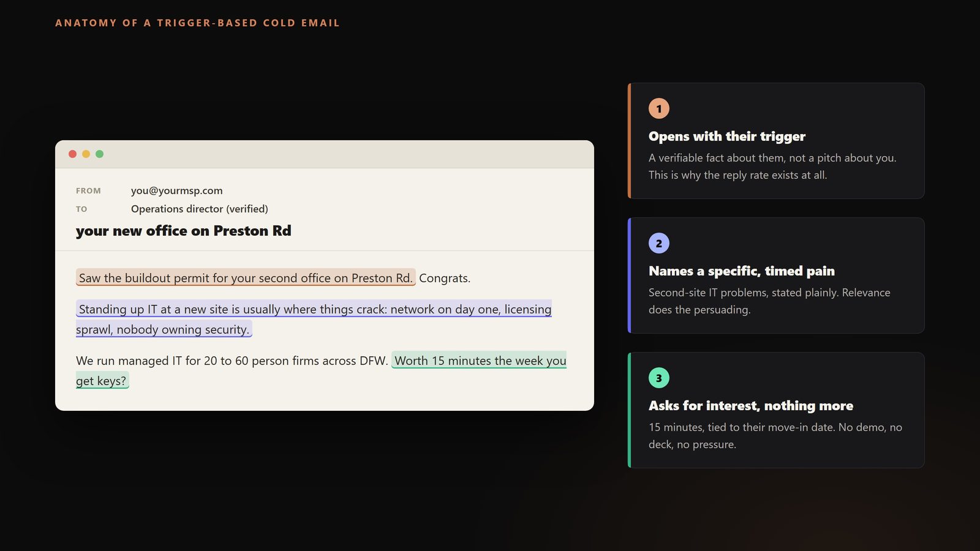Click the word 'Congrats.' in the email body

(445, 278)
